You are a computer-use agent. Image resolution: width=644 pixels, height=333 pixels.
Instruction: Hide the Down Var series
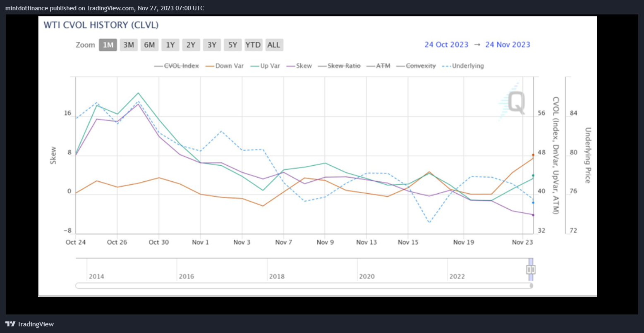point(225,66)
